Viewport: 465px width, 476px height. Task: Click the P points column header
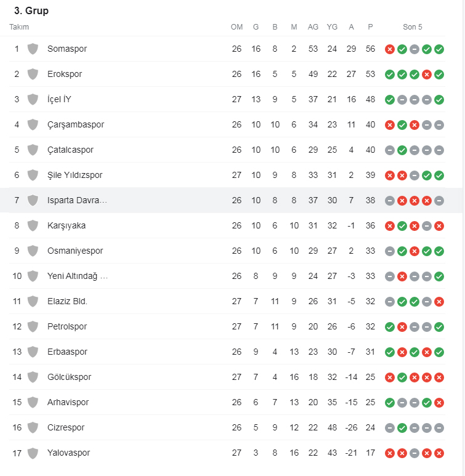(370, 27)
